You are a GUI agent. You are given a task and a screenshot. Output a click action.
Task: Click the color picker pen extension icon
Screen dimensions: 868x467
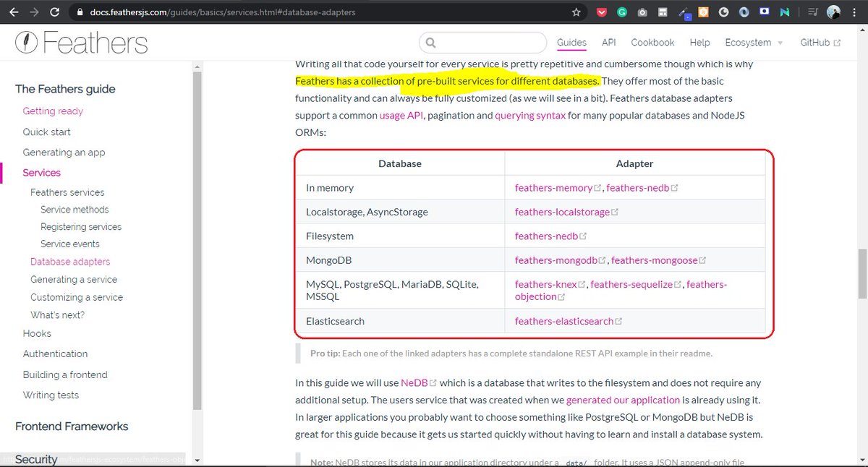(684, 12)
